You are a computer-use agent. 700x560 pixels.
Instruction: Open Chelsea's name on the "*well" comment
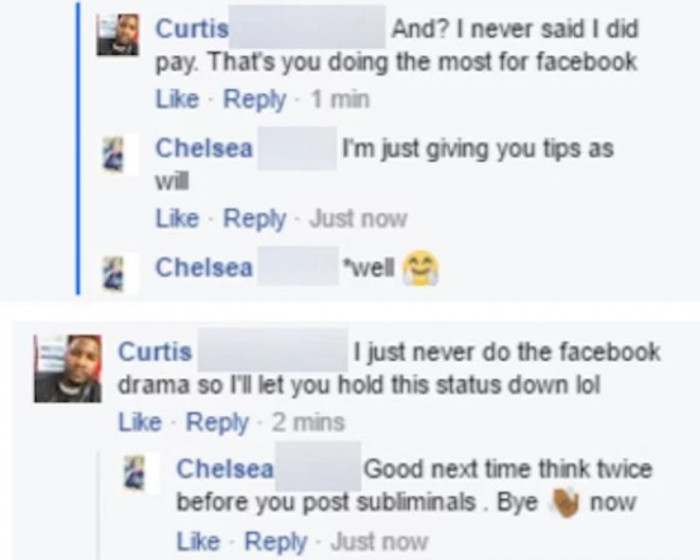(x=203, y=267)
